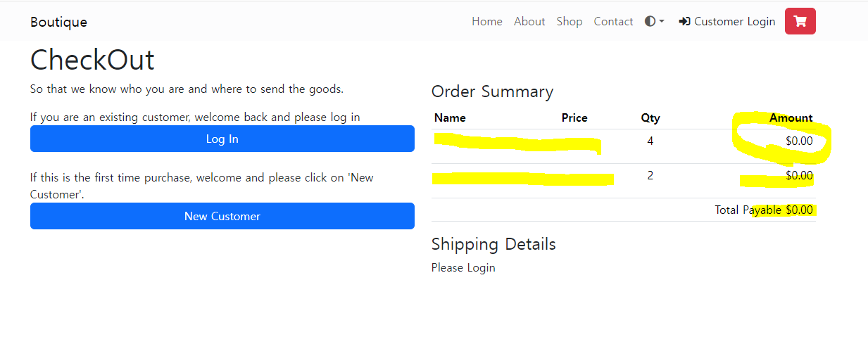Select Contact in the navbar

(x=613, y=22)
